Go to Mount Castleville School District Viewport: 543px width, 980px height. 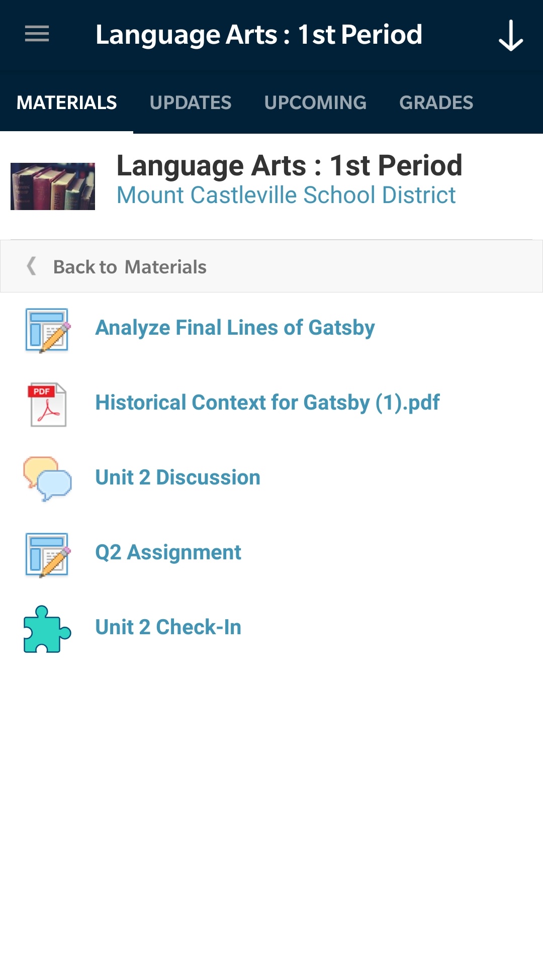click(286, 195)
